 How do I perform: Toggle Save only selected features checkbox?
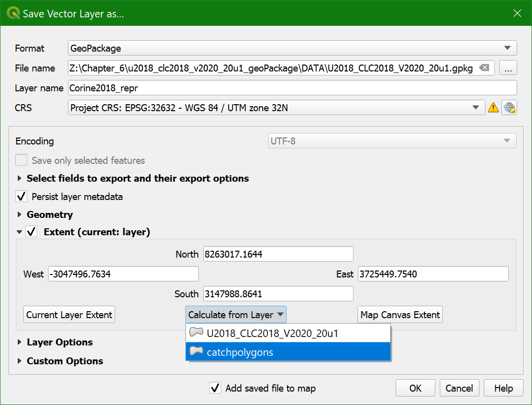click(x=21, y=160)
